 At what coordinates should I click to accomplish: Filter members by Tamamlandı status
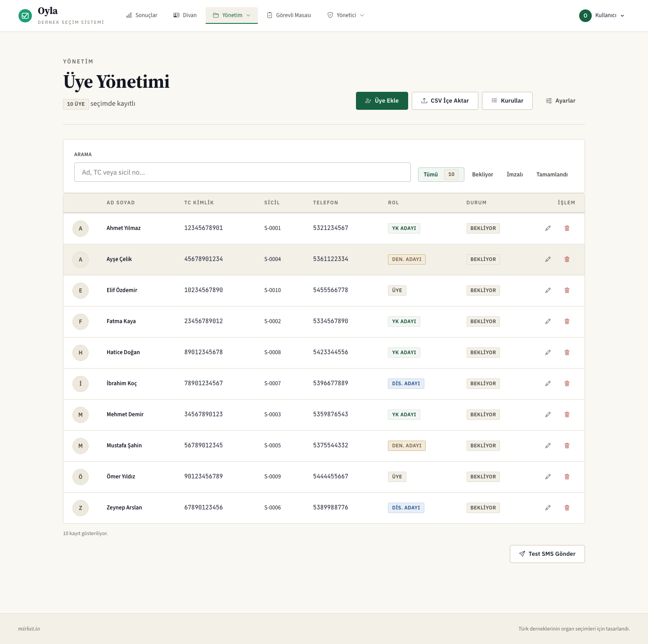pyautogui.click(x=552, y=175)
